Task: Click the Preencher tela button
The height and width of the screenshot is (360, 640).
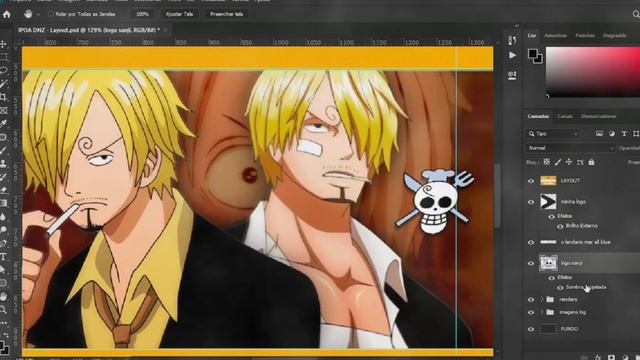Action: 226,14
